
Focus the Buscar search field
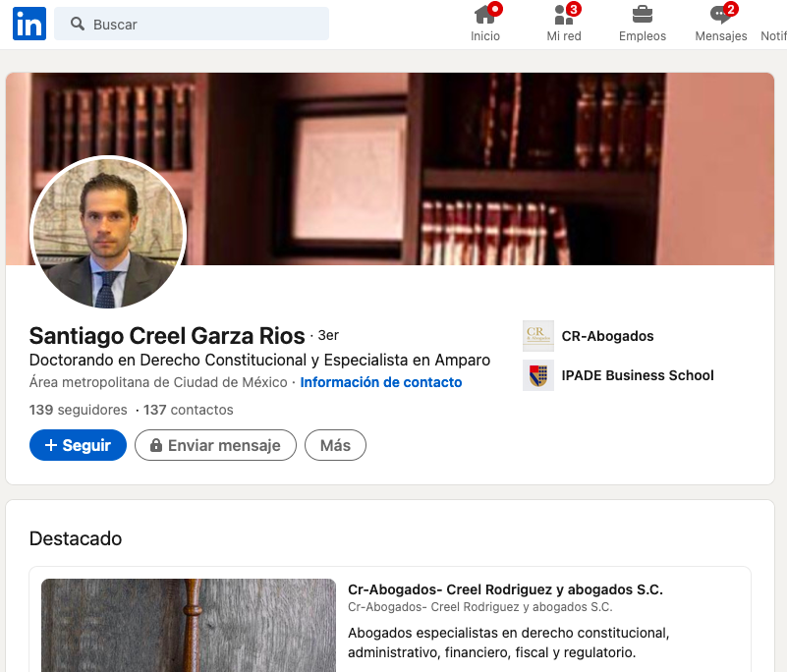click(192, 24)
